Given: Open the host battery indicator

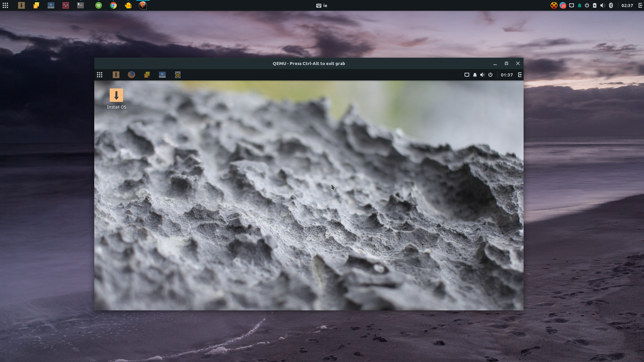Looking at the screenshot, I should (x=595, y=5).
